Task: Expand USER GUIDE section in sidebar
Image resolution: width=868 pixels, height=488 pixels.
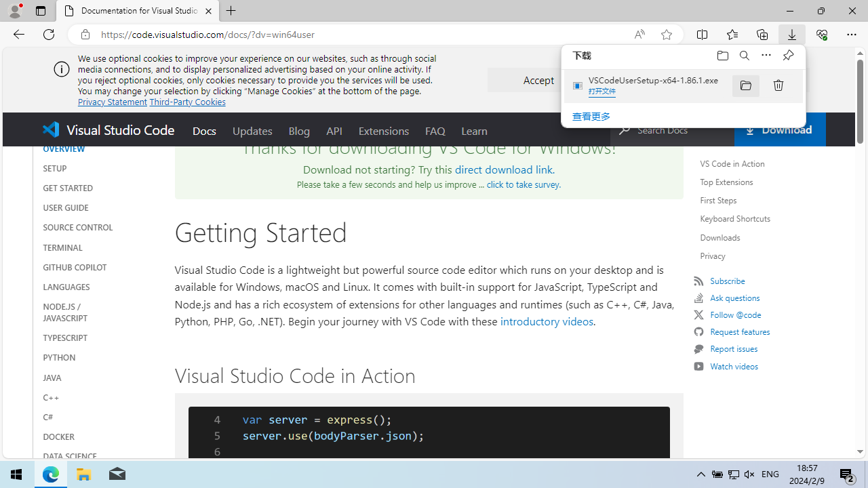Action: (x=66, y=207)
